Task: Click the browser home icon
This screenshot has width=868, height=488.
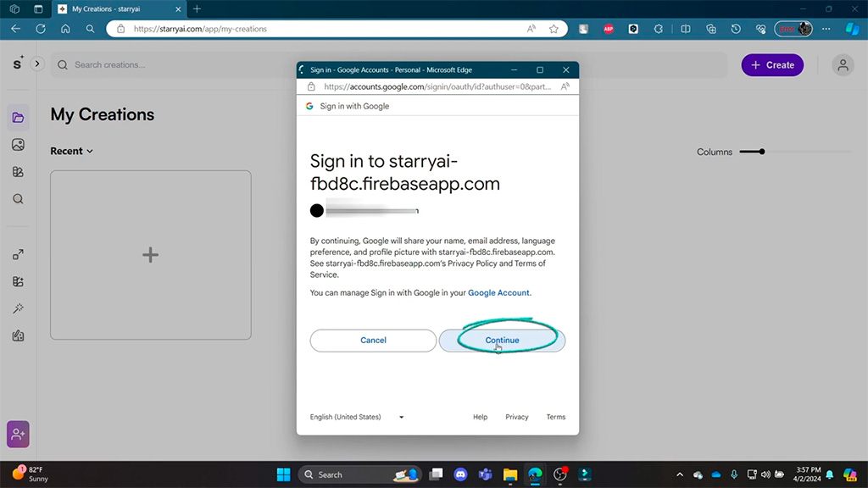Action: (65, 29)
